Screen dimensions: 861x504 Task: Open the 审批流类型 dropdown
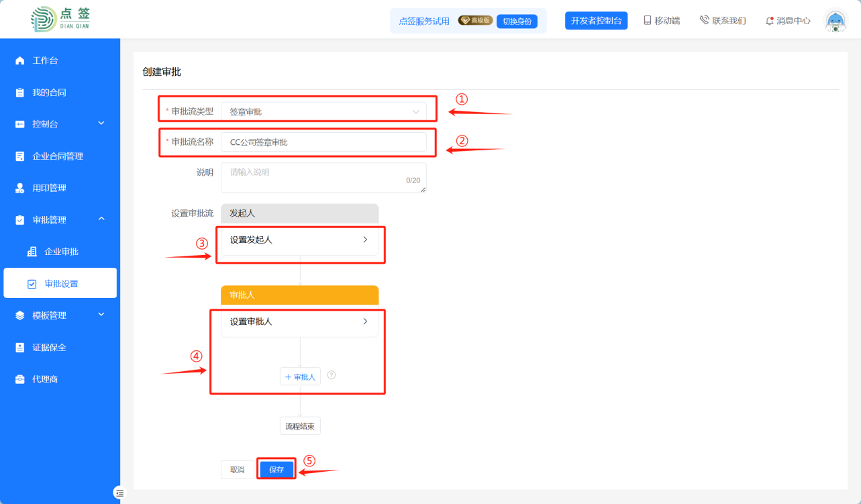tap(323, 111)
